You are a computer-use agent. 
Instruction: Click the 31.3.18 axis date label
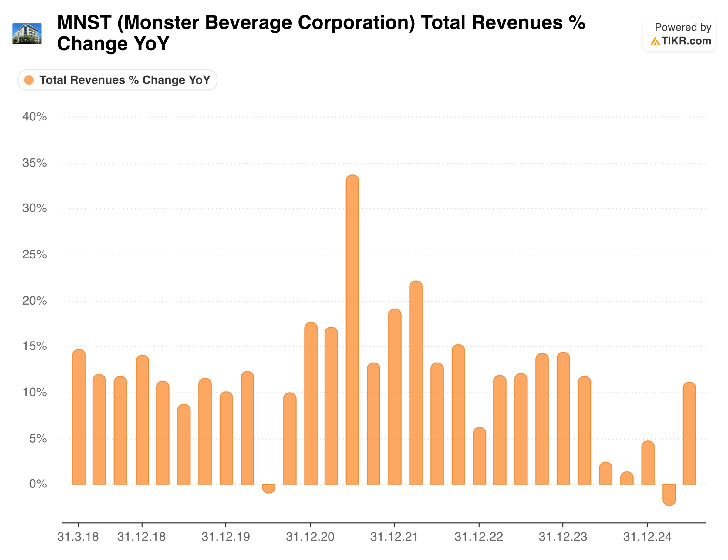(78, 537)
